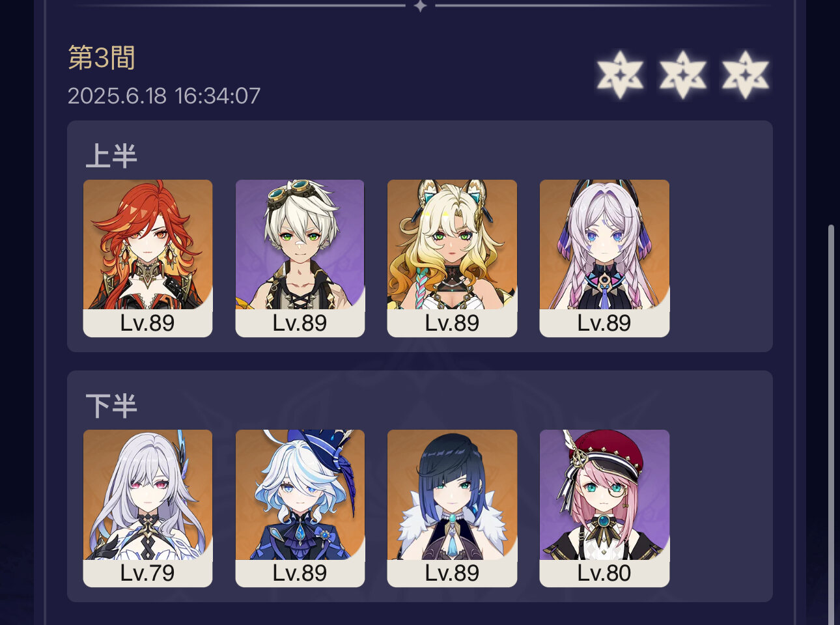Click the Lv.79 level badge
Screen dimensions: 840x625
[x=148, y=573]
